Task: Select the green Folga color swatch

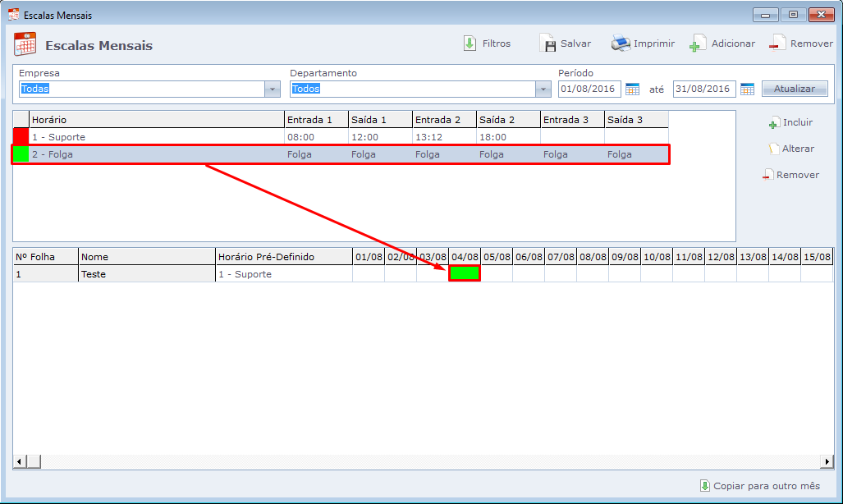Action: pos(21,154)
